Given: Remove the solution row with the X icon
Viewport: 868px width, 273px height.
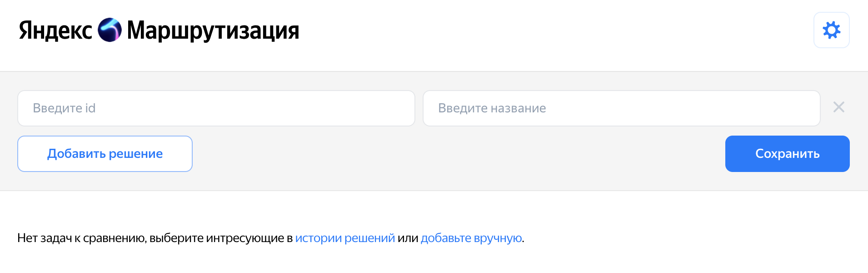Looking at the screenshot, I should [x=838, y=107].
